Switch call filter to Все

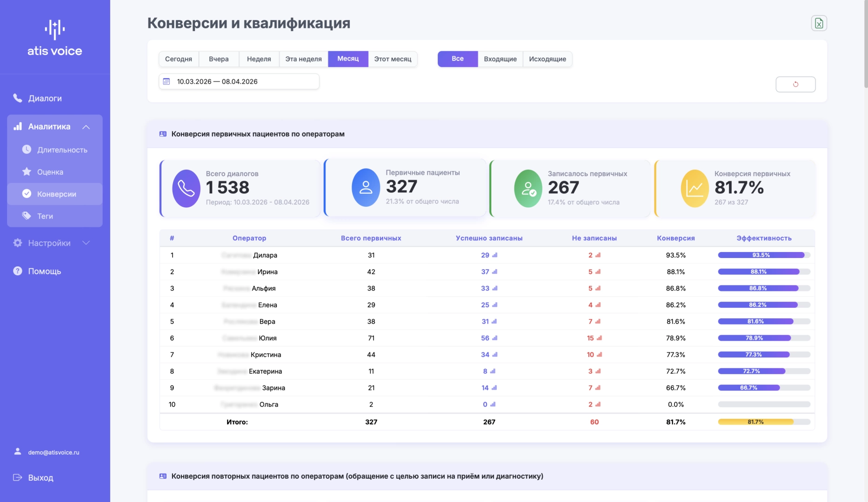(457, 59)
